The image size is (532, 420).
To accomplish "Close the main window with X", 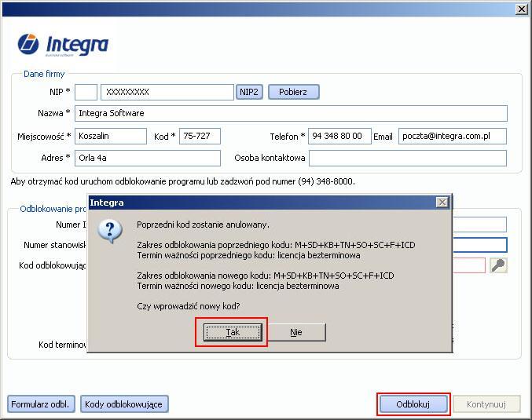I will (522, 9).
